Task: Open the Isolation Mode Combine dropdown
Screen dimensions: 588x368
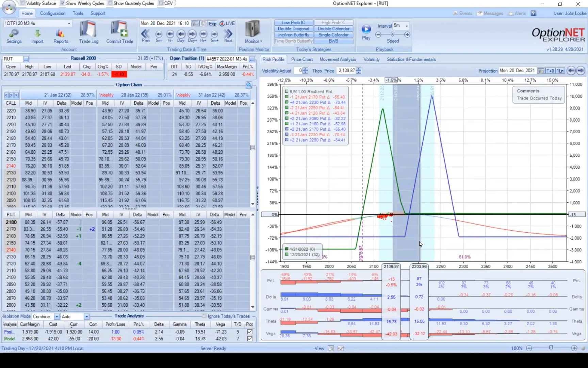Action: [56, 317]
